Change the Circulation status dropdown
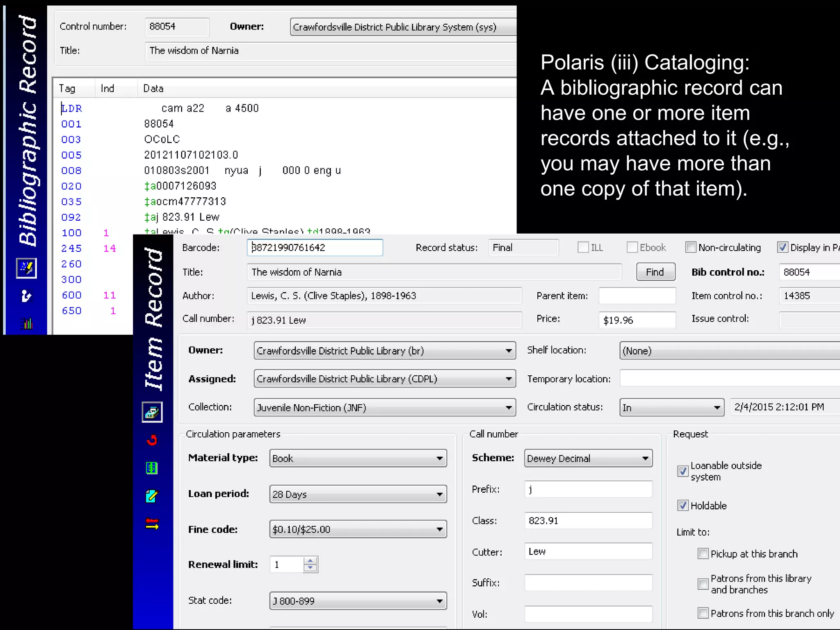The width and height of the screenshot is (840, 630). [x=672, y=407]
